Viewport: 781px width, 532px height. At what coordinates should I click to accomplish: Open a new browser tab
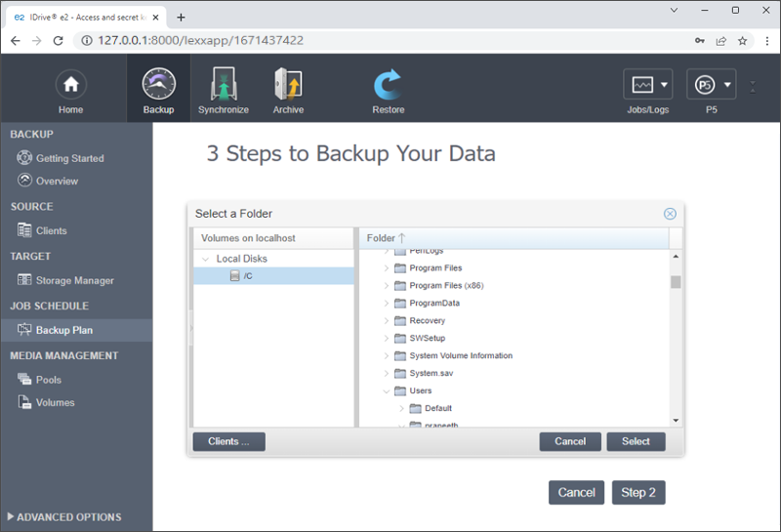(181, 18)
